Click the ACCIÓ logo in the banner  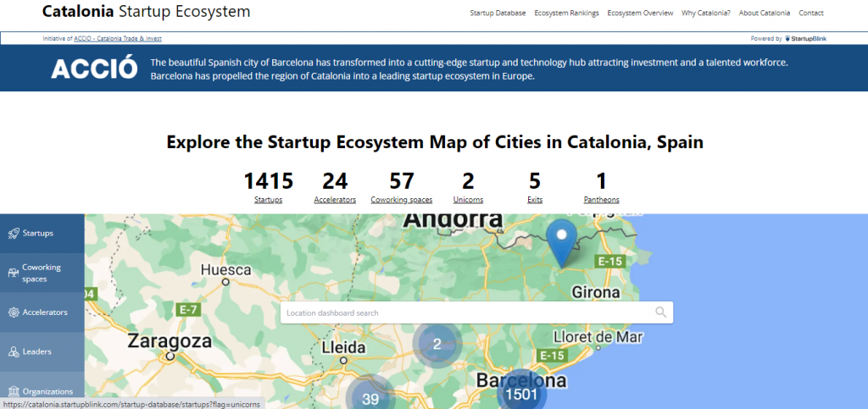pyautogui.click(x=94, y=69)
